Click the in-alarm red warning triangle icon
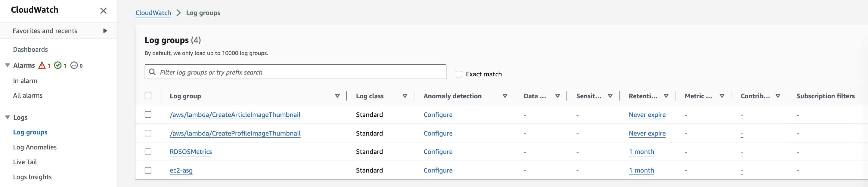Screen dimensions: 868x187 pyautogui.click(x=42, y=65)
